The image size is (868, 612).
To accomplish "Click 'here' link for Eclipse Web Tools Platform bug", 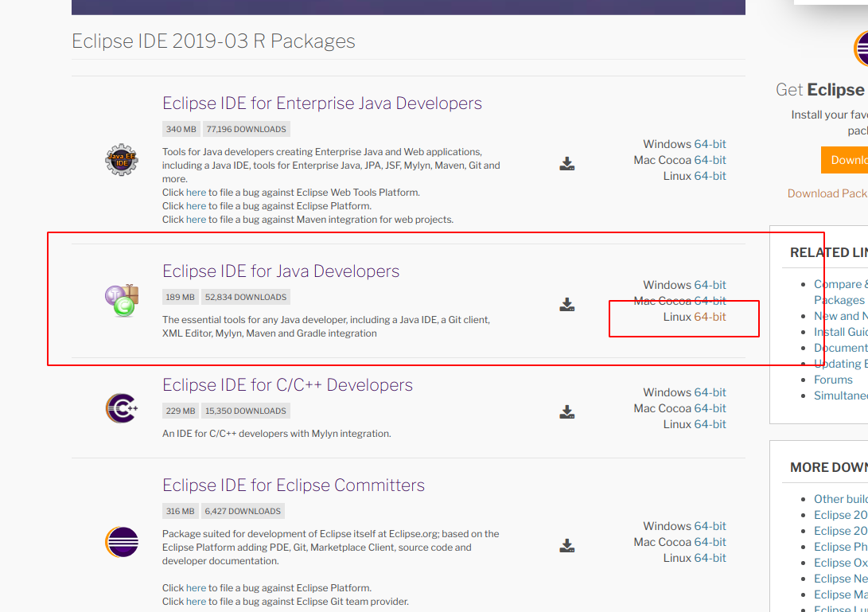I will (x=196, y=192).
